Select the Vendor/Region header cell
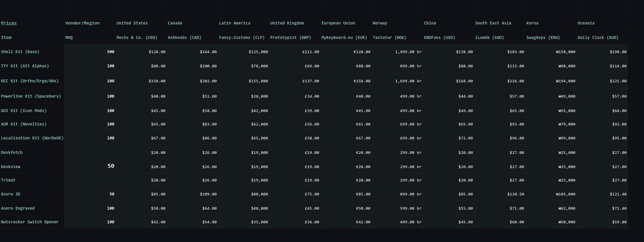 point(82,23)
